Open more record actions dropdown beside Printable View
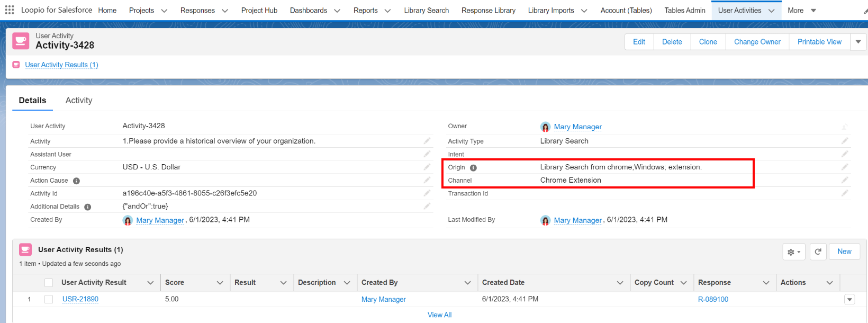This screenshot has height=323, width=868. (x=858, y=42)
